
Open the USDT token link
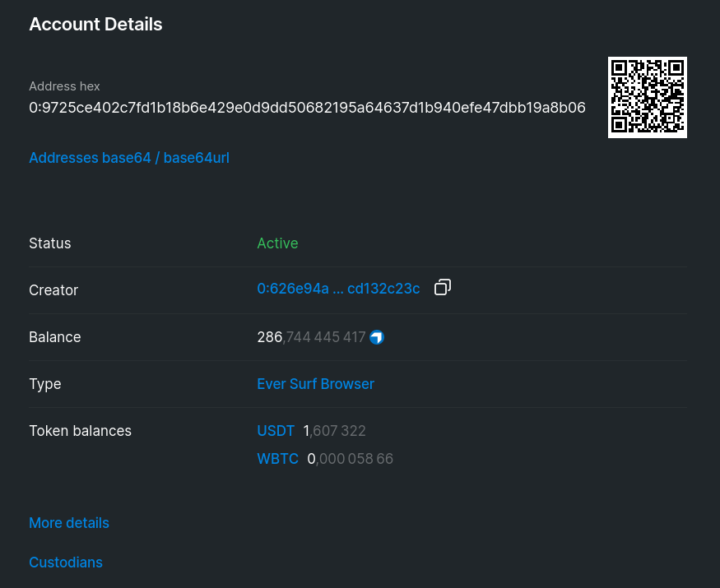tap(276, 431)
